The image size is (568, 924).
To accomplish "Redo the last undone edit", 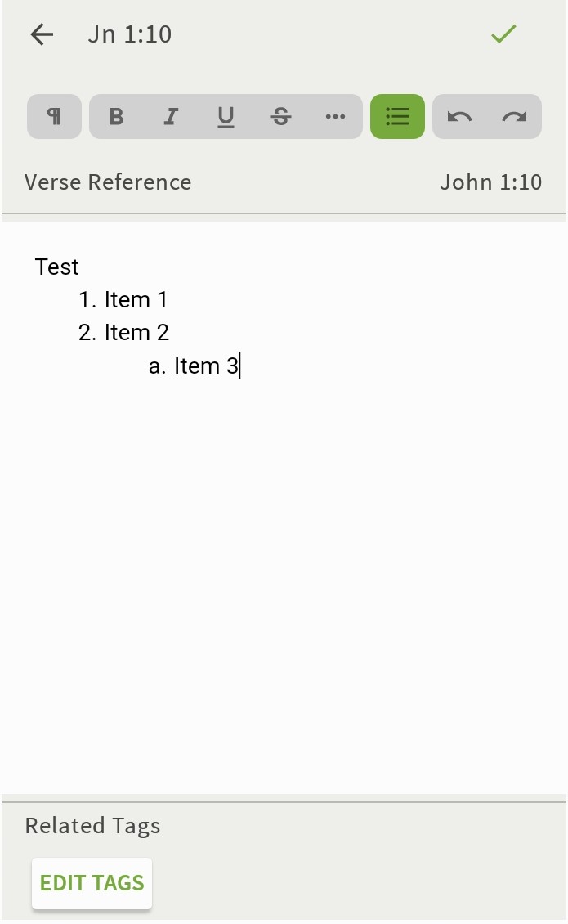I will click(514, 116).
